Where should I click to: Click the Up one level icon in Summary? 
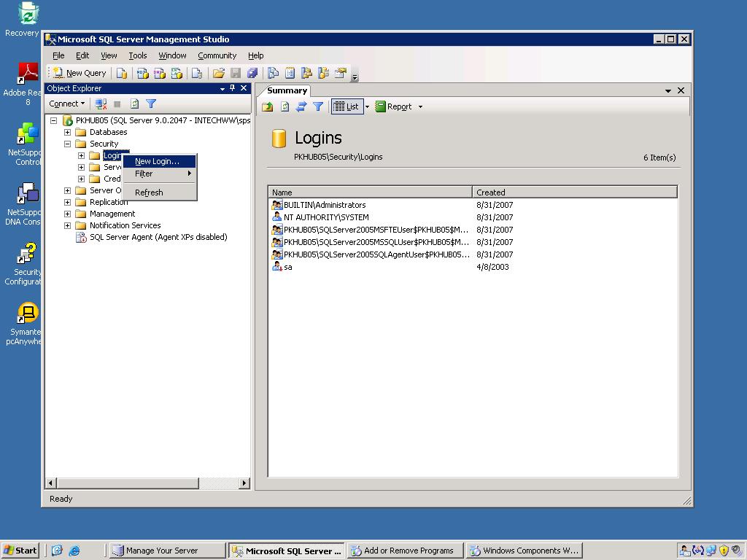click(x=268, y=106)
